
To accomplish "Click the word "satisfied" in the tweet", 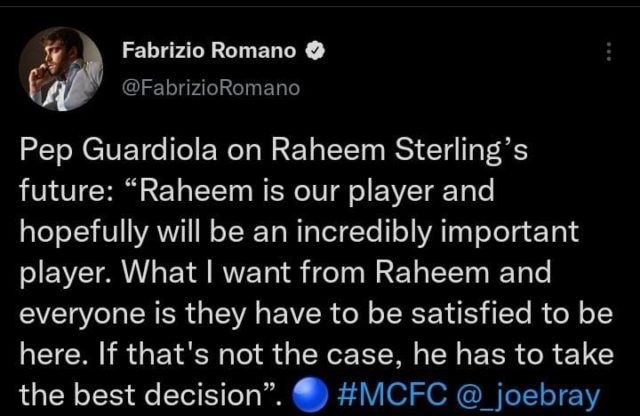I will (x=471, y=313).
